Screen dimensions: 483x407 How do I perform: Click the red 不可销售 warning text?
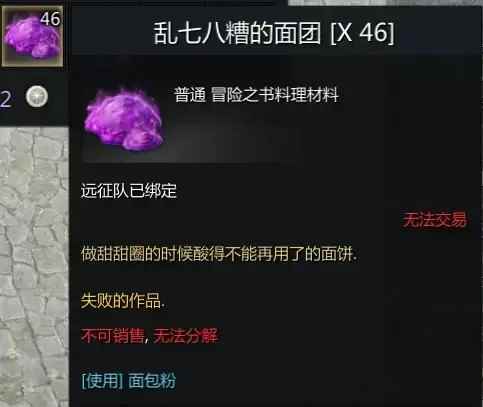click(x=112, y=336)
